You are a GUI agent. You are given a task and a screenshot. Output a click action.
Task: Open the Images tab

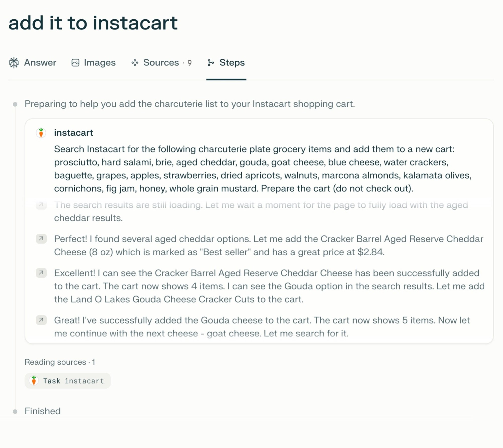(x=100, y=63)
